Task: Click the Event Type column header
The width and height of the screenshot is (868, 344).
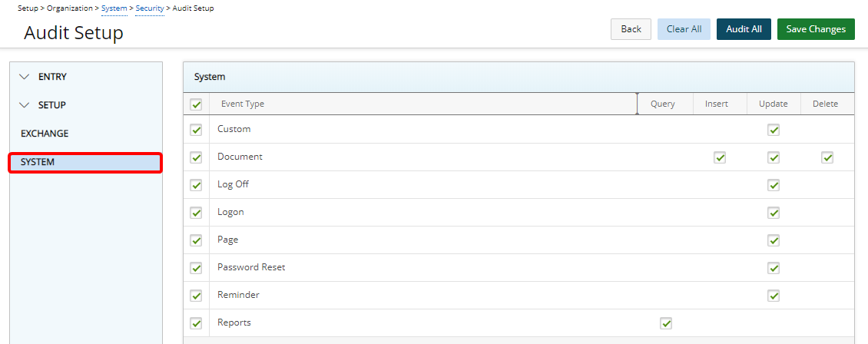Action: (x=243, y=104)
